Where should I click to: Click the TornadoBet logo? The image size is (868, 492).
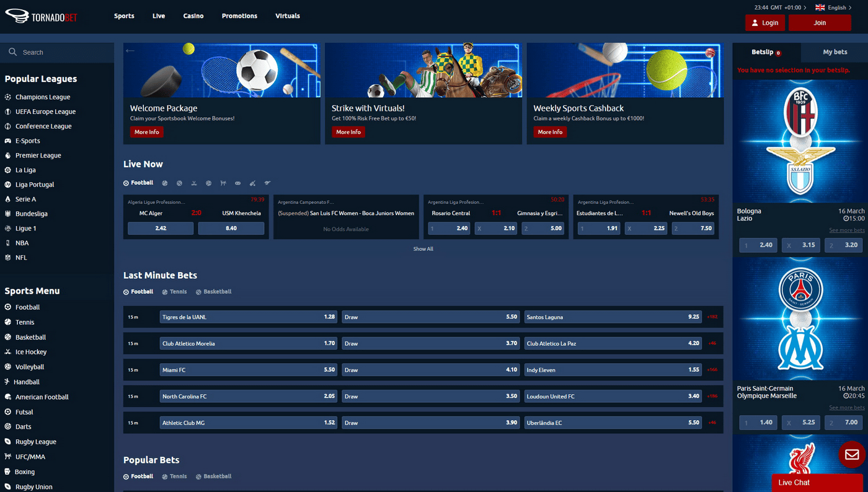(x=41, y=16)
